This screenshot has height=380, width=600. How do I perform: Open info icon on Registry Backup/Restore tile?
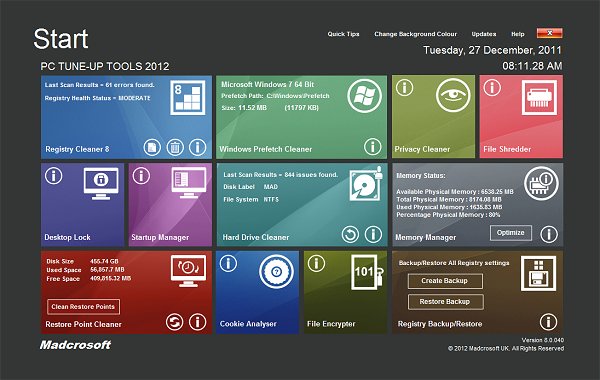click(x=548, y=322)
